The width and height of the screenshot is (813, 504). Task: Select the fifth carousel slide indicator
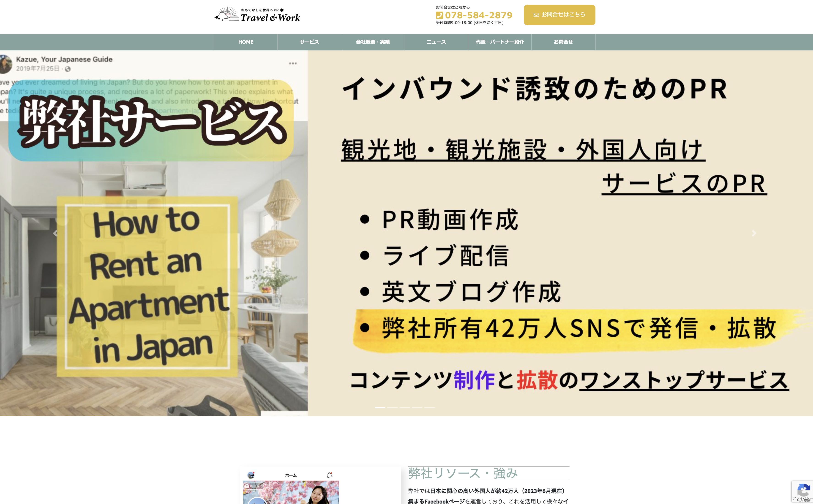pyautogui.click(x=429, y=408)
